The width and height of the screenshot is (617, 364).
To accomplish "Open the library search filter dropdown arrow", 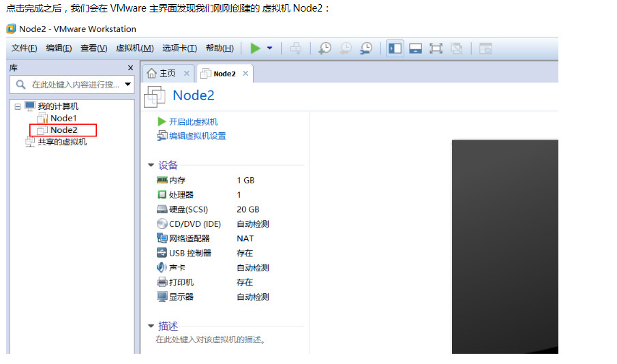I will (128, 85).
